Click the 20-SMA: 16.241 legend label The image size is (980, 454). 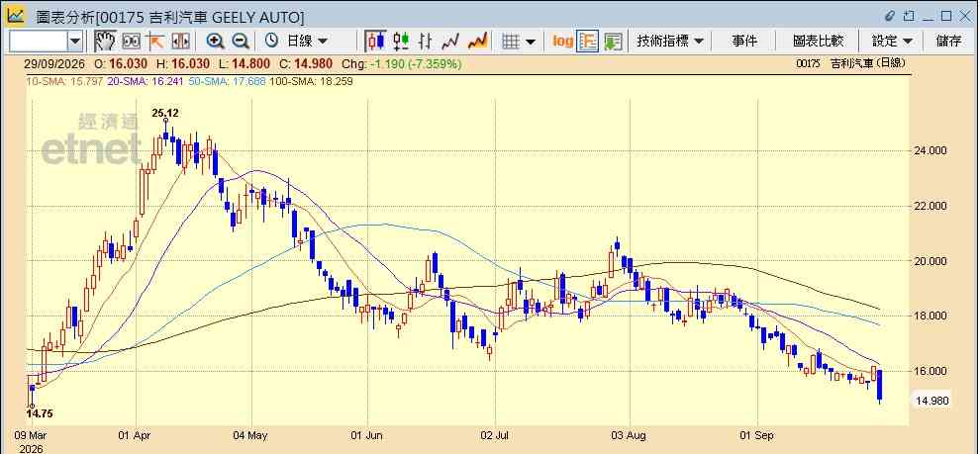coord(147,81)
